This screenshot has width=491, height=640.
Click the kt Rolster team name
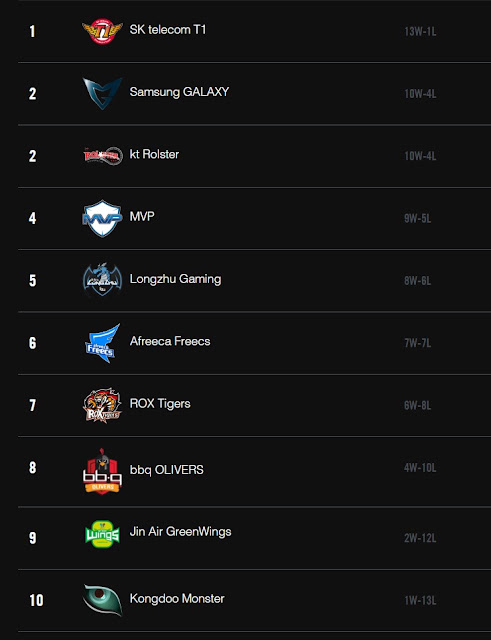pyautogui.click(x=154, y=154)
